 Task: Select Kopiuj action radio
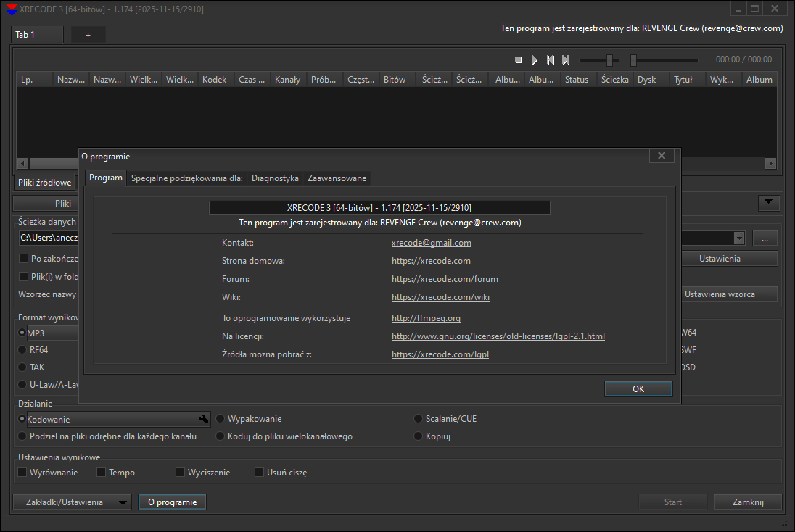(x=418, y=436)
